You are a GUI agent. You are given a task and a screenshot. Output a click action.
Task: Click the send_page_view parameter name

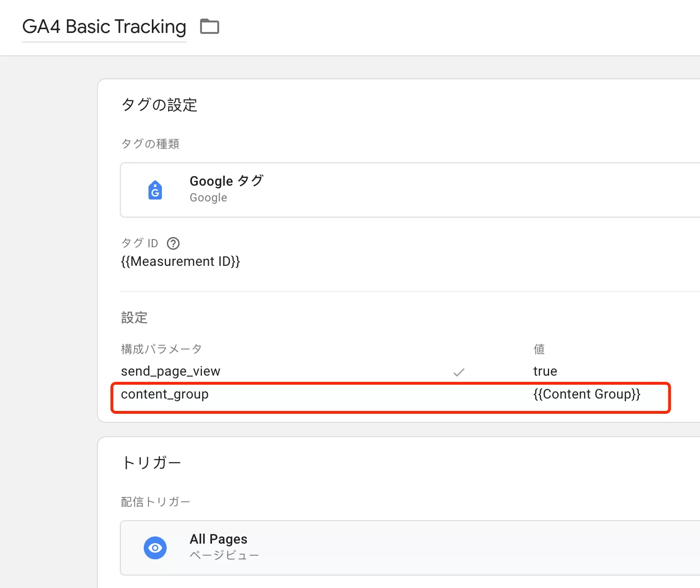click(170, 371)
